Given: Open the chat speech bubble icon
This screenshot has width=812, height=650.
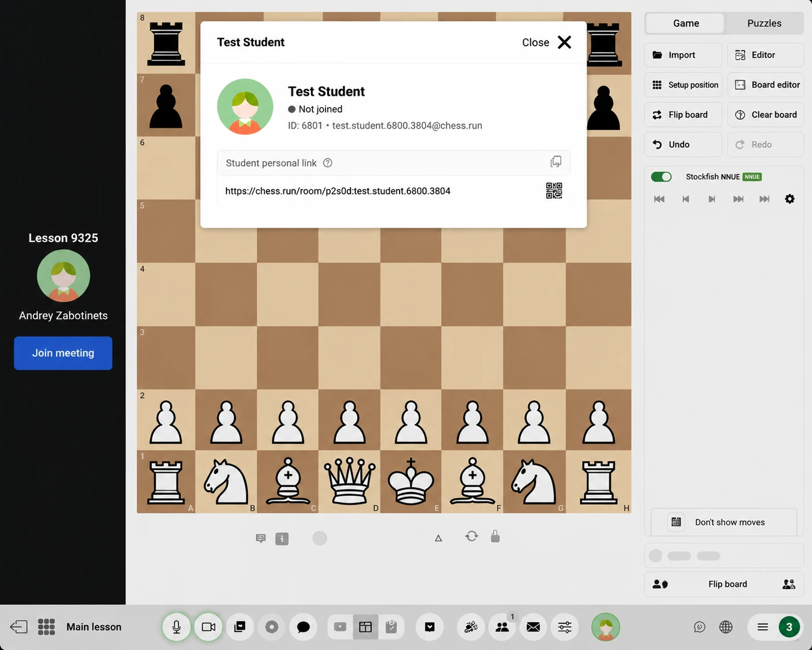Looking at the screenshot, I should click(303, 627).
